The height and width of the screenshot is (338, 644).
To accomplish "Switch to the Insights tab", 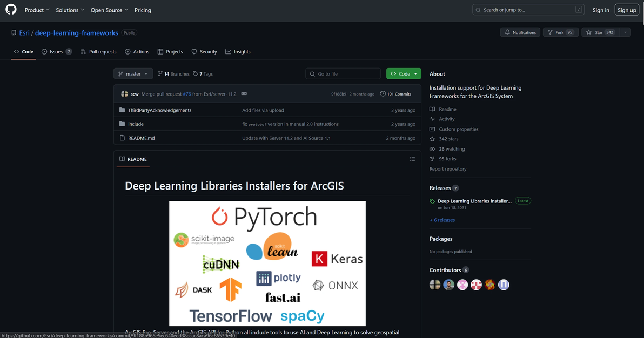I will coord(238,52).
